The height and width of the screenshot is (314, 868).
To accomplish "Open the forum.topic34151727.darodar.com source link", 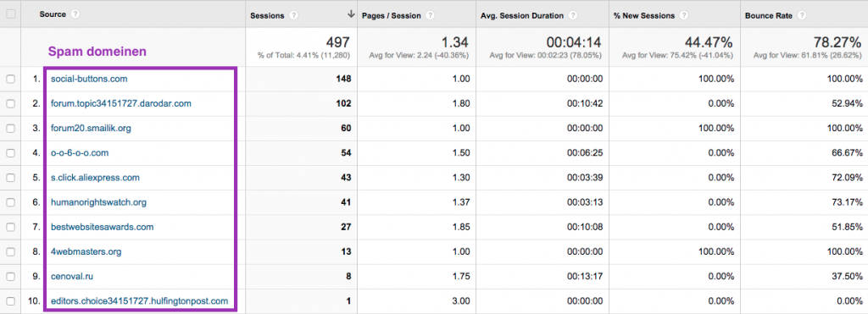I will click(x=121, y=103).
